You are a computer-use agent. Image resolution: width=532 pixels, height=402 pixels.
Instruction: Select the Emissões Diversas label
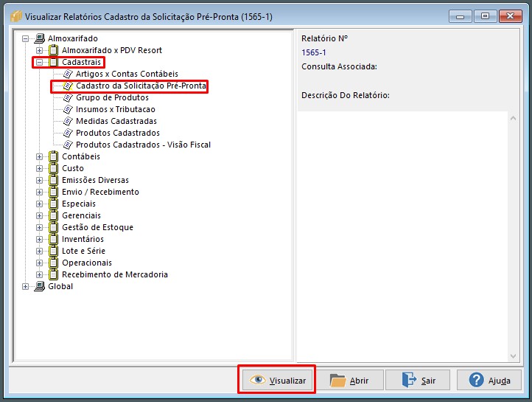[x=95, y=180]
